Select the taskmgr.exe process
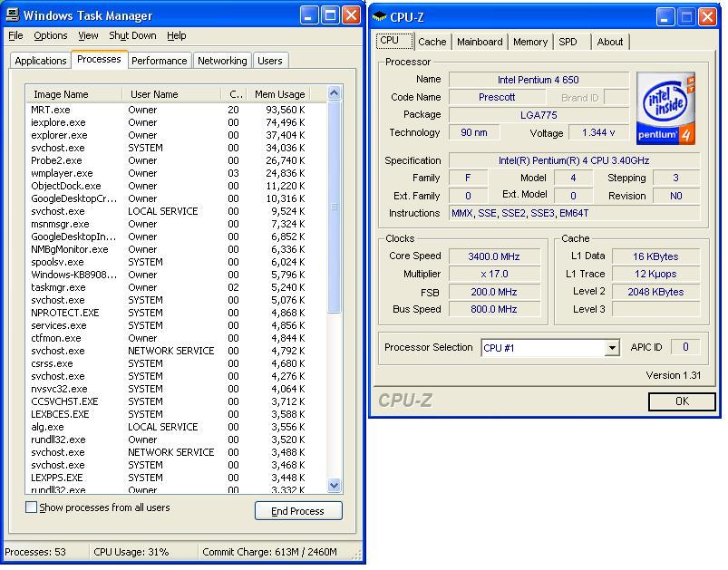 (x=169, y=287)
